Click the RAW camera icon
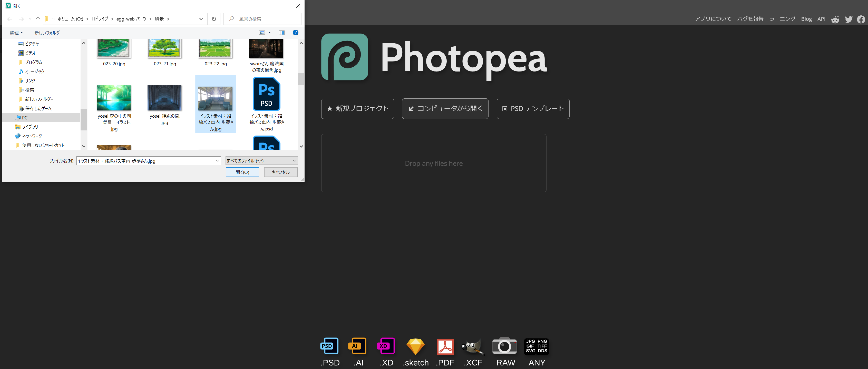The image size is (868, 369). coord(504,346)
